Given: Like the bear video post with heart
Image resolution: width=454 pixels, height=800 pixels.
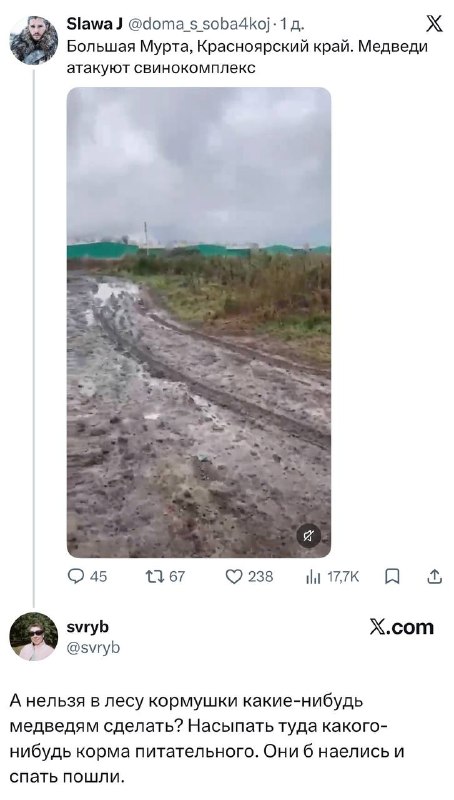Looking at the screenshot, I should tap(233, 577).
